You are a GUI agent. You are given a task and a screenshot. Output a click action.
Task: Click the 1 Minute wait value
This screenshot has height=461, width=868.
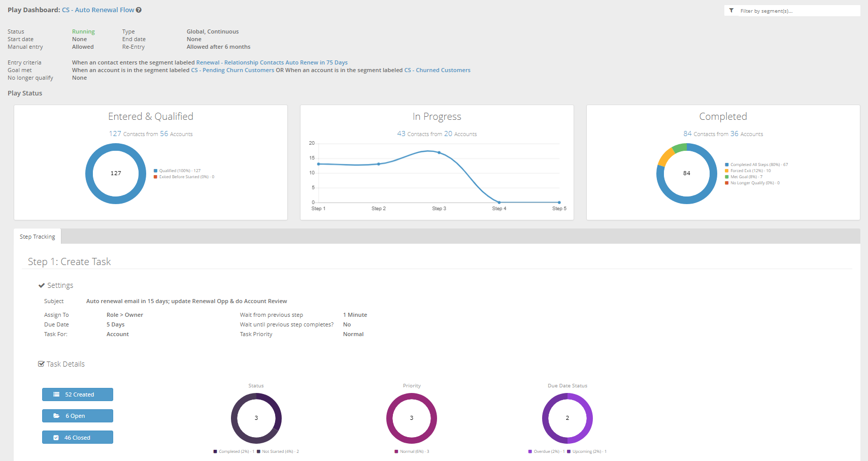point(355,315)
